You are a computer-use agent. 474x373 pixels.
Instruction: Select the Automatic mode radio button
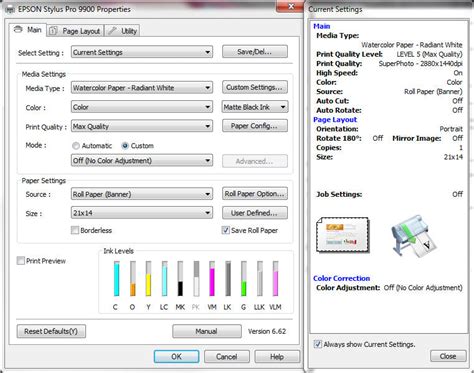coord(76,146)
